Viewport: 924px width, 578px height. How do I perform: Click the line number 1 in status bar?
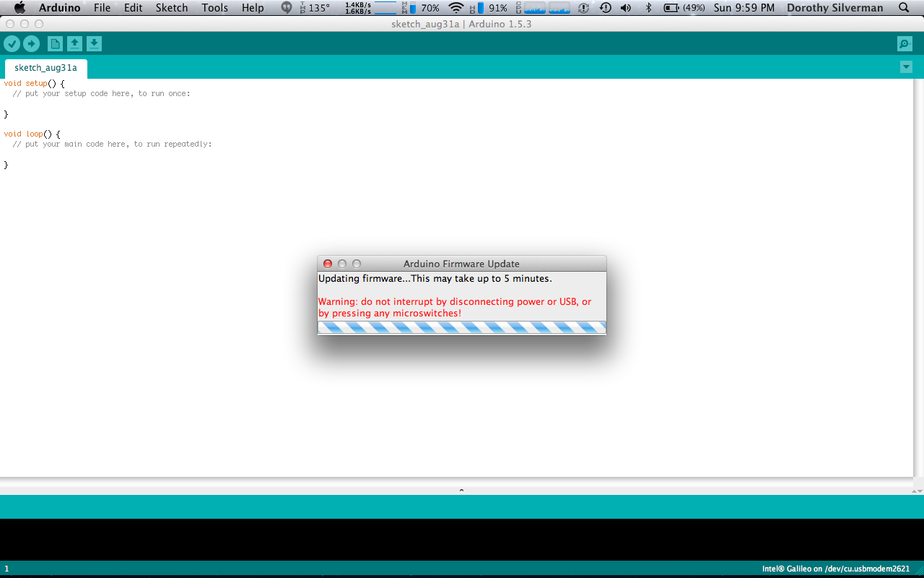point(6,569)
